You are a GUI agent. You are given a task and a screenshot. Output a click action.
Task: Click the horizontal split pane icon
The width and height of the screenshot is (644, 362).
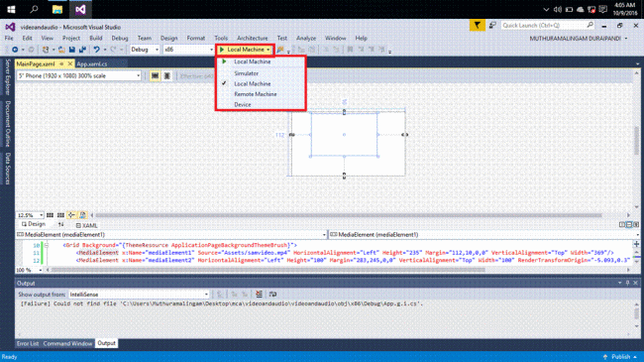(629, 224)
